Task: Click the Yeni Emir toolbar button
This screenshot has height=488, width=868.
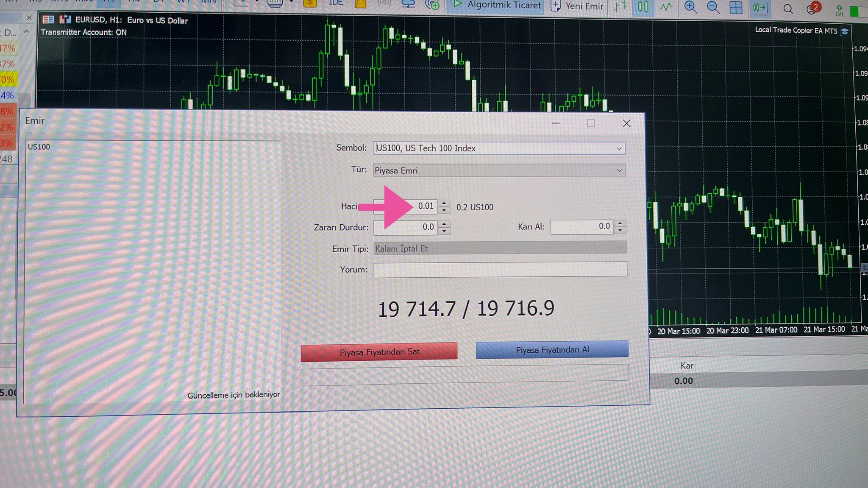Action: [577, 6]
